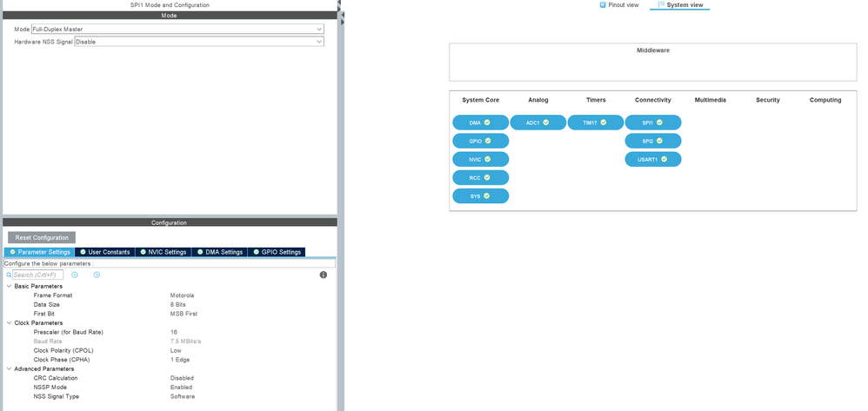Switch to the Parameter Settings tab
The width and height of the screenshot is (868, 411).
coord(39,252)
